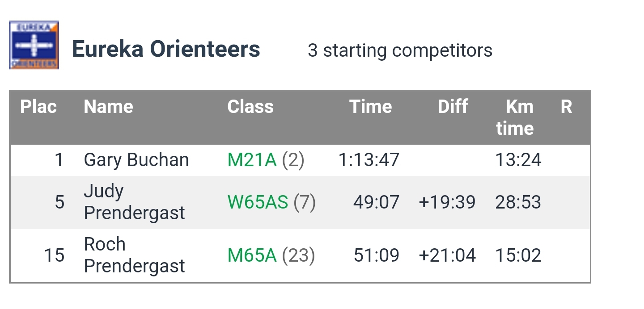
Task: Sort by the Diff column header
Action: [x=453, y=107]
